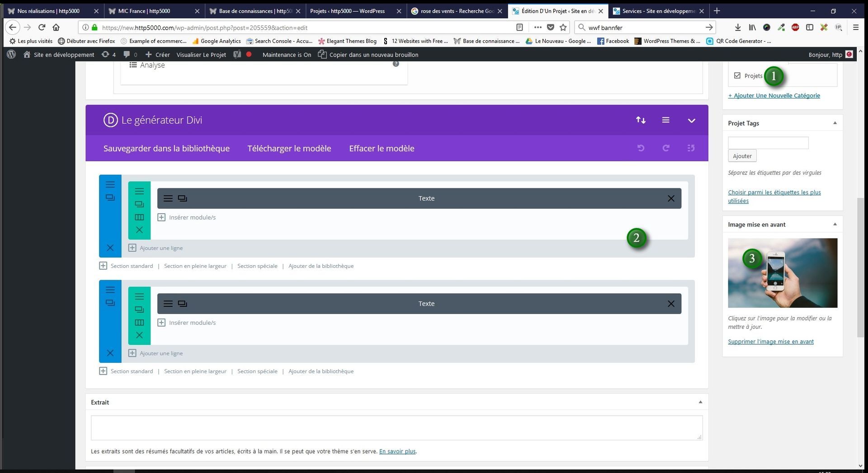This screenshot has height=473, width=868.
Task: Open settings of first blue section
Action: pyautogui.click(x=110, y=184)
